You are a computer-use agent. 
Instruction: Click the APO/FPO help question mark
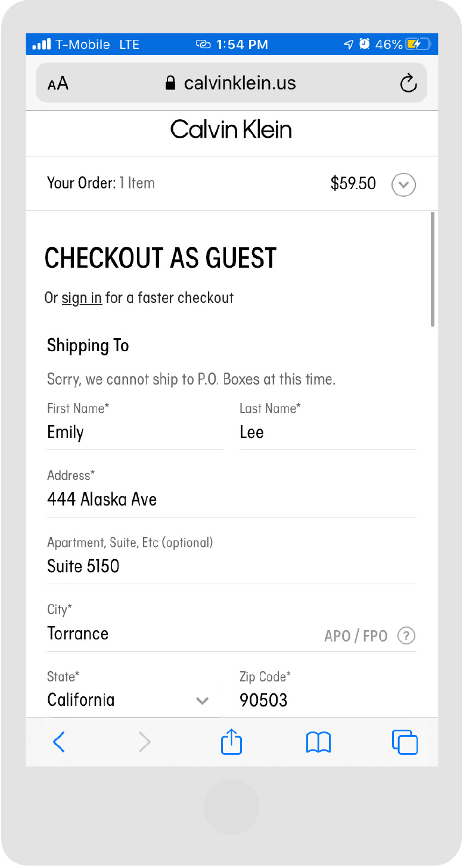click(x=406, y=635)
